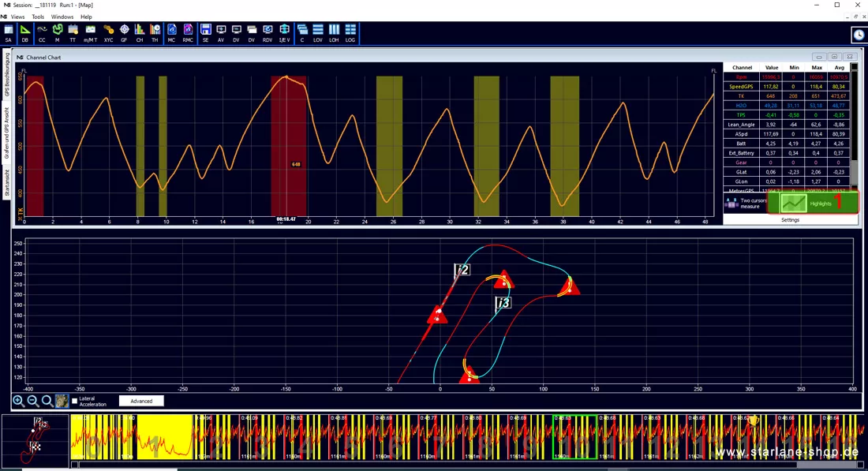Image resolution: width=868 pixels, height=471 pixels.
Task: Open the CH histogram tool
Action: coord(140,33)
